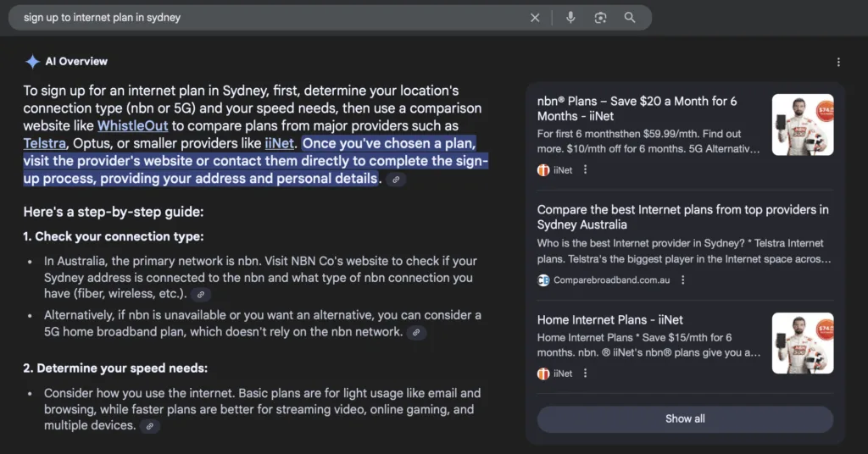Click iiNet favicon under Home Internet Plans
Image resolution: width=868 pixels, height=454 pixels.
[x=543, y=374]
